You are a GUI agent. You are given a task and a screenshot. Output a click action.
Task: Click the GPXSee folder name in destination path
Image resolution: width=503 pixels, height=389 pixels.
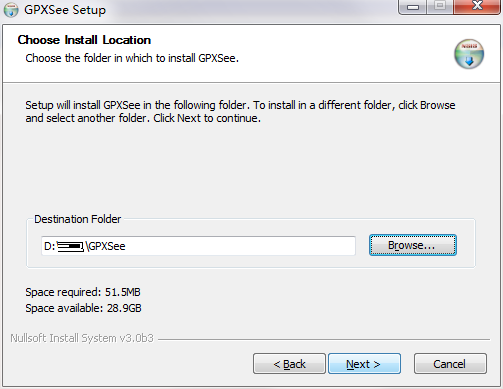[x=107, y=246]
